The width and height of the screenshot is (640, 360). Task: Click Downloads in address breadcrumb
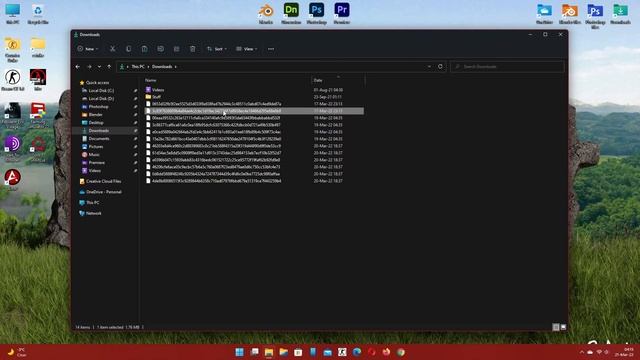tap(162, 67)
